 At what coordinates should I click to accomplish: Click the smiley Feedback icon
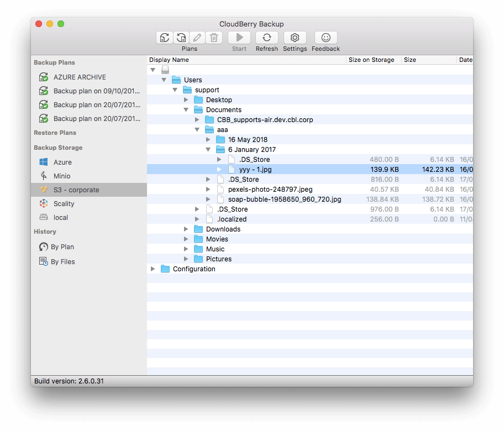[x=326, y=37]
